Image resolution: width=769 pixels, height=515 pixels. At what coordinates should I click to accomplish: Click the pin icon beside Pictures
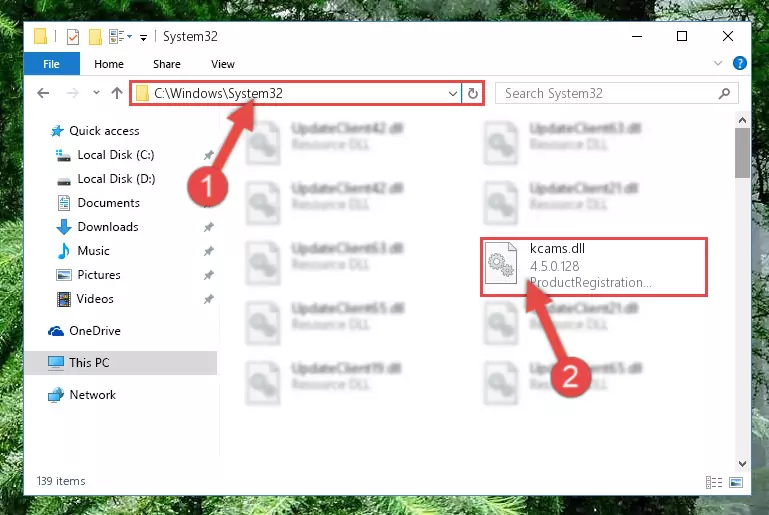(209, 275)
